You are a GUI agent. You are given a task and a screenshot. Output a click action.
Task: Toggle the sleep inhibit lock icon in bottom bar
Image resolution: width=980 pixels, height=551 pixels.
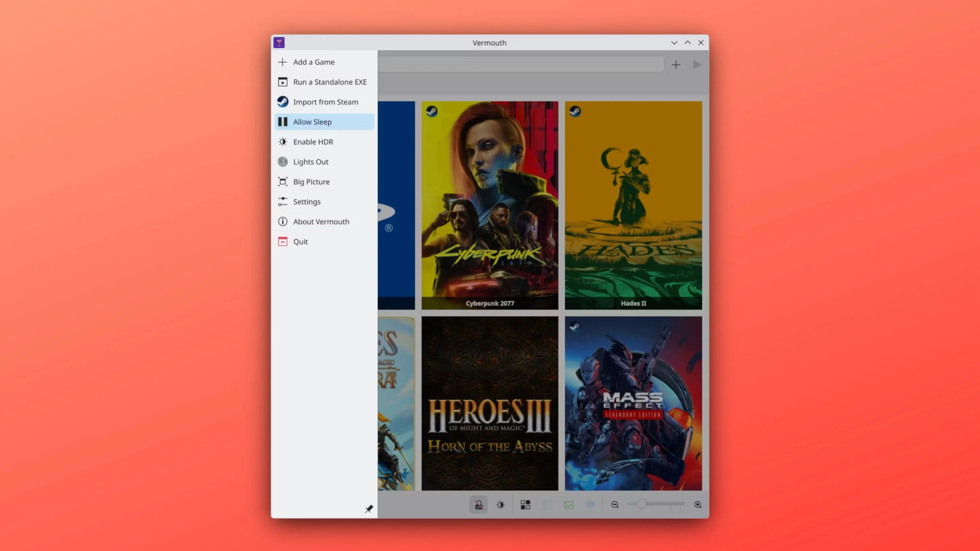[x=478, y=505]
